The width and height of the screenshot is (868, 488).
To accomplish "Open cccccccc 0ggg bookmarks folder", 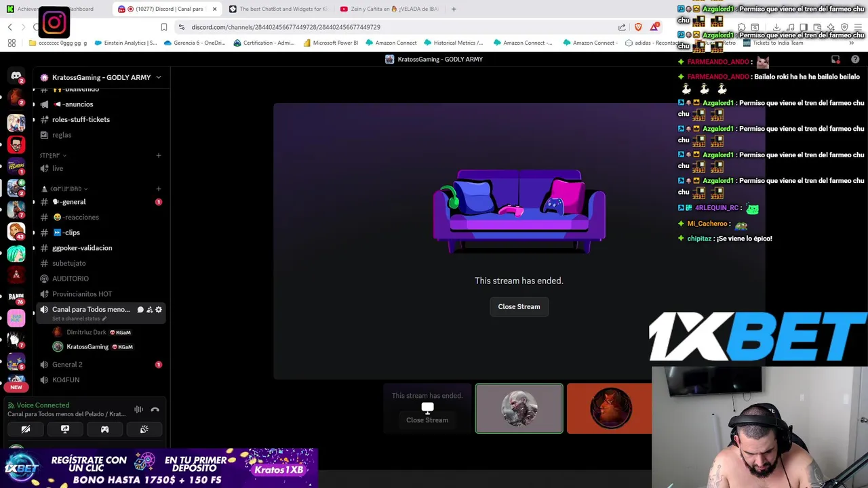I will pos(58,43).
